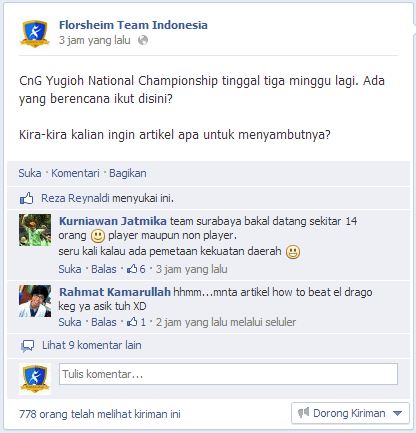Image resolution: width=416 pixels, height=433 pixels.
Task: Expand the Dorong Kiriman dropdown arrow
Action: point(397,413)
